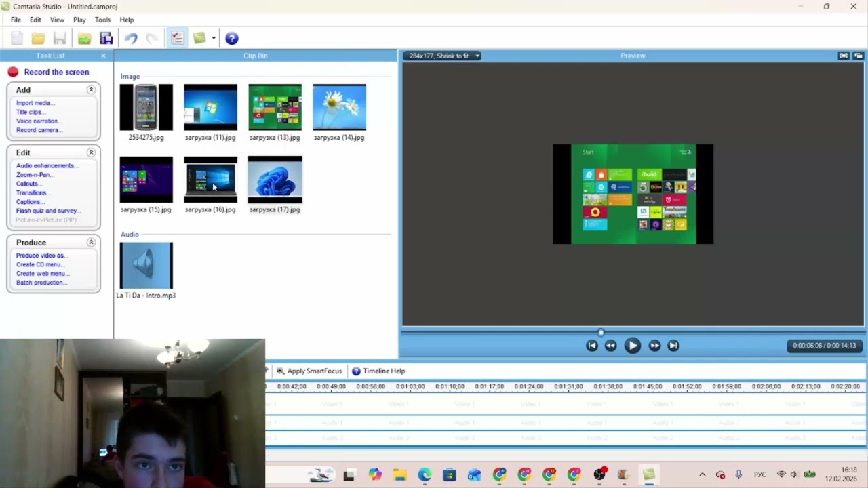
Task: Open Microsoft Edge from the taskbar
Action: (425, 475)
